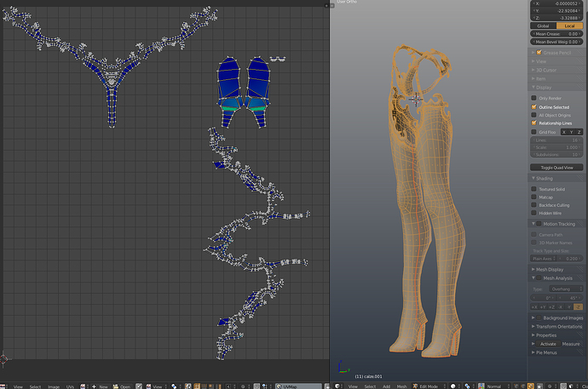Click Activate Measure button
The image size is (588, 389).
tap(548, 344)
